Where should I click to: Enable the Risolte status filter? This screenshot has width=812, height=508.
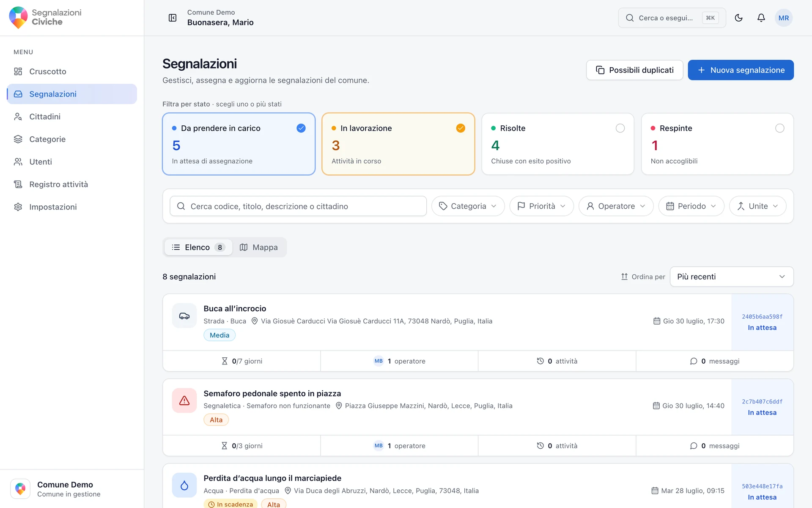(x=558, y=144)
